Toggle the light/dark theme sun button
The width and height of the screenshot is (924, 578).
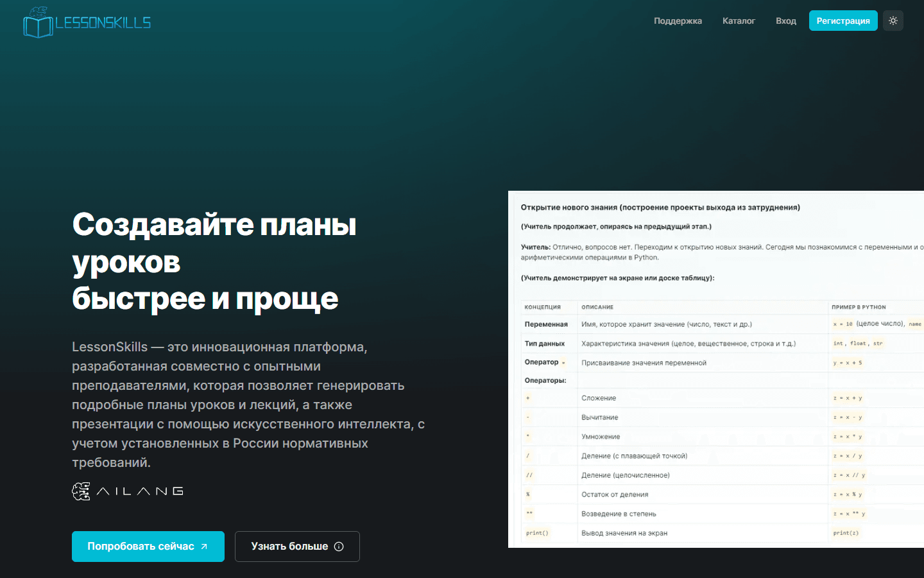(893, 21)
